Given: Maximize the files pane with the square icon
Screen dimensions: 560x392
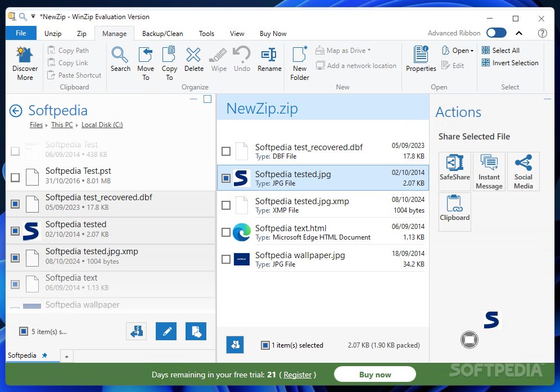Looking at the screenshot, I should (x=207, y=99).
